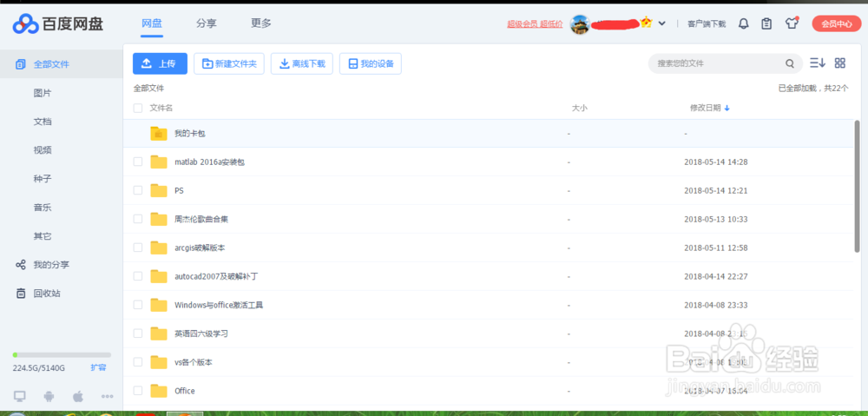Check the matlab 2016a安装包 checkbox
The height and width of the screenshot is (416, 868).
tap(138, 162)
